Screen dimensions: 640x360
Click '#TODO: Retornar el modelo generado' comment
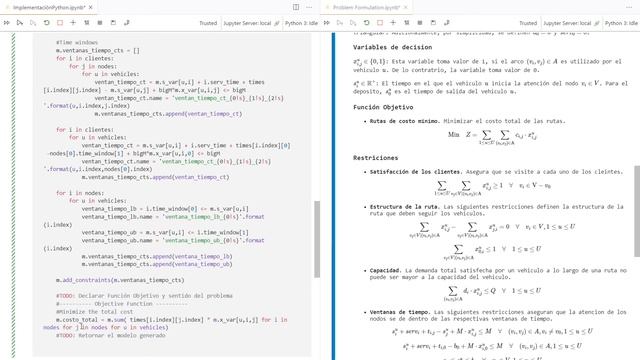pos(111,336)
